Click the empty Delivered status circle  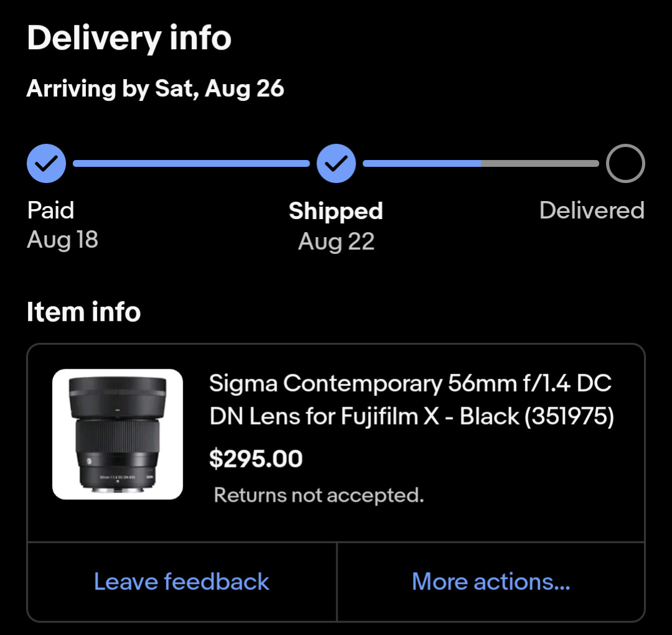(x=625, y=164)
